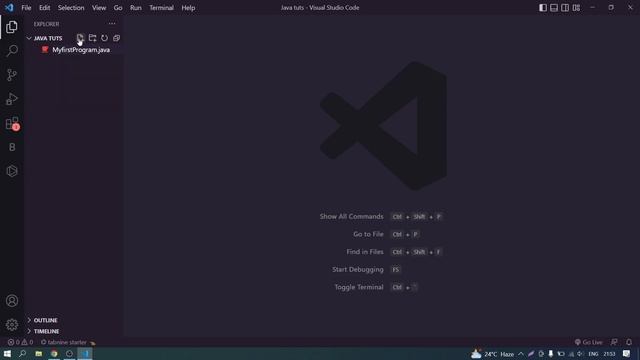Screen dimensions: 640x360
Task: Open the Accounts icon in activity bar
Action: coord(12,301)
